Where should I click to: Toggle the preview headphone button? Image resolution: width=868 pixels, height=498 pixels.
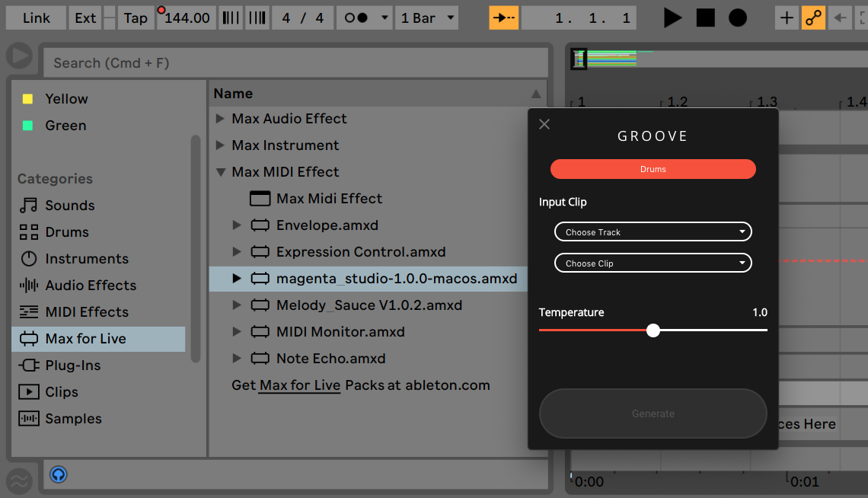pos(58,474)
